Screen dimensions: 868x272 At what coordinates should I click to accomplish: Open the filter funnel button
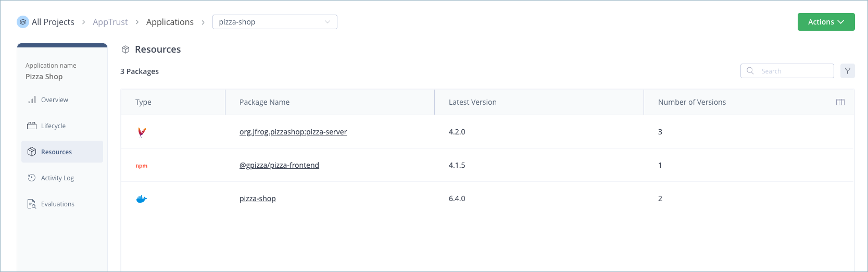pos(848,71)
